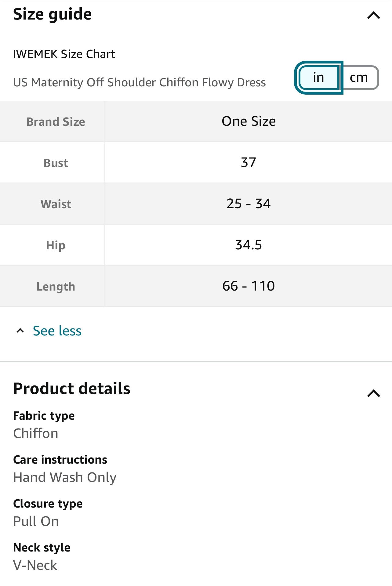This screenshot has width=392, height=586.
Task: Select the Length 66 - 110 cell
Action: click(249, 286)
